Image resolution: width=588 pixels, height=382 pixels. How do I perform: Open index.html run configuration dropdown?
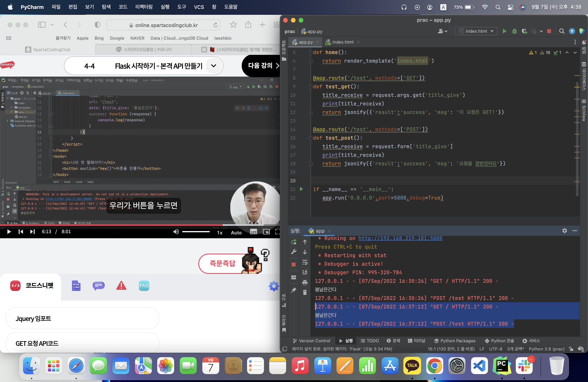[x=476, y=31]
